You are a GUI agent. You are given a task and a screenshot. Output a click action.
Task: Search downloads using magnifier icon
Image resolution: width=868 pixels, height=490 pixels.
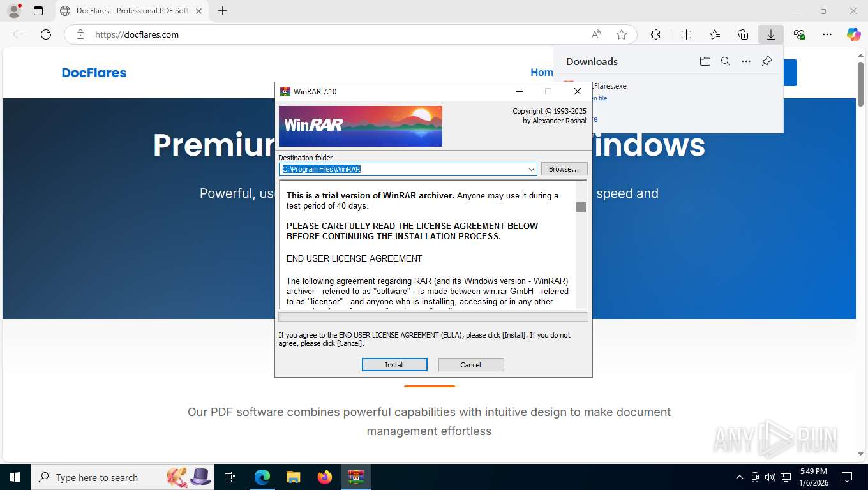[x=726, y=61]
